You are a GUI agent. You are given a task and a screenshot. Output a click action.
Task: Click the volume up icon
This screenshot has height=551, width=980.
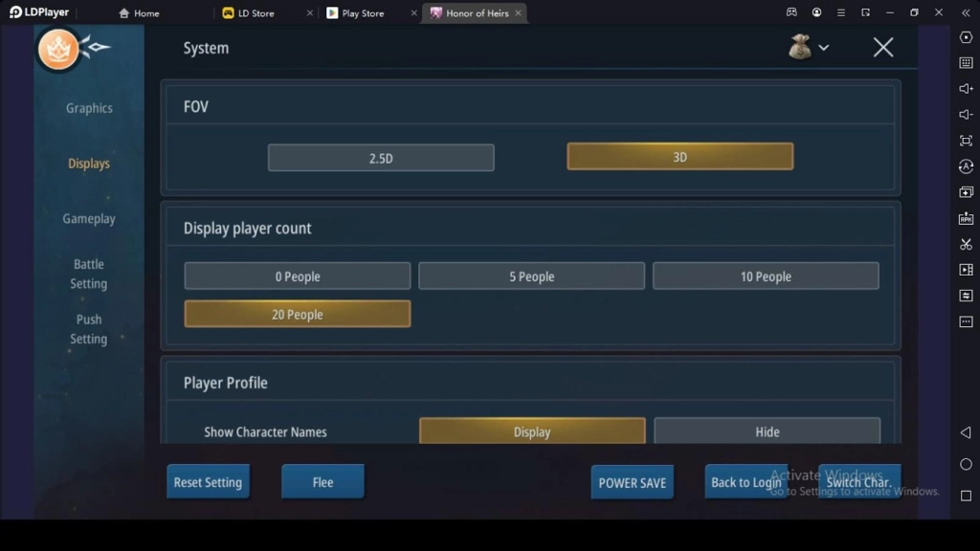[x=966, y=89]
